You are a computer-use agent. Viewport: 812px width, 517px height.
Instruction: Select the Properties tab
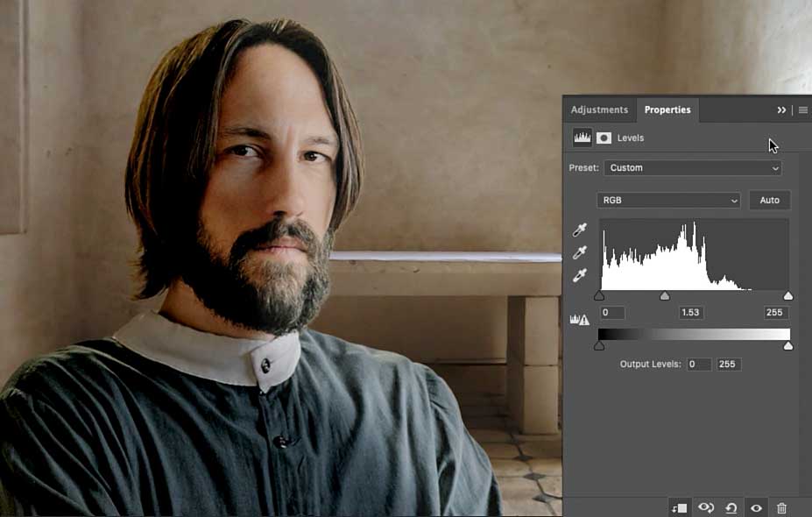pyautogui.click(x=667, y=110)
